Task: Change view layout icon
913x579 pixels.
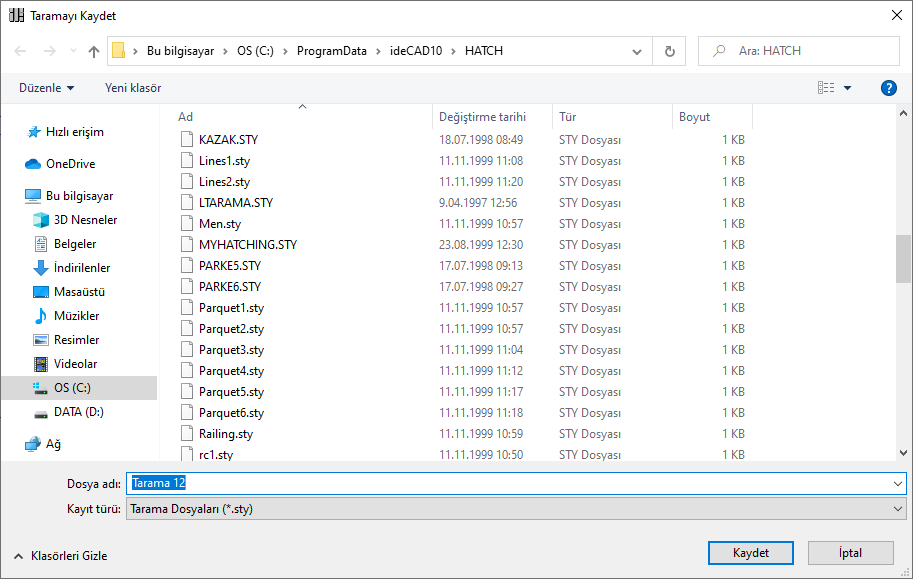Action: pyautogui.click(x=826, y=88)
